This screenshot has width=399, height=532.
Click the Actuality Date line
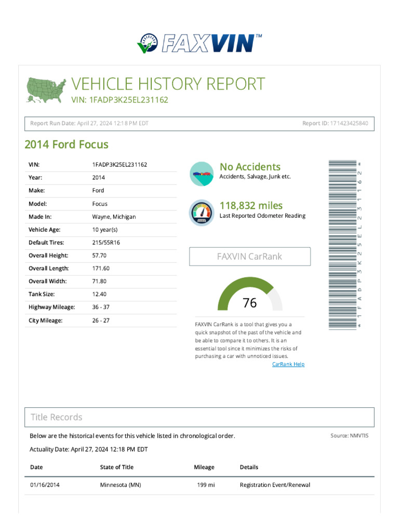pyautogui.click(x=88, y=449)
